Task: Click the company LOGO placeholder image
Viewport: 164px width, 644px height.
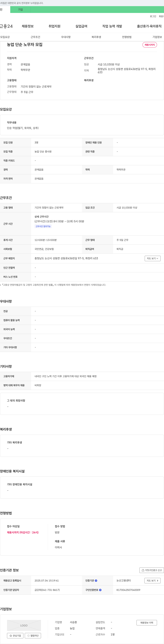Action: pos(24,625)
